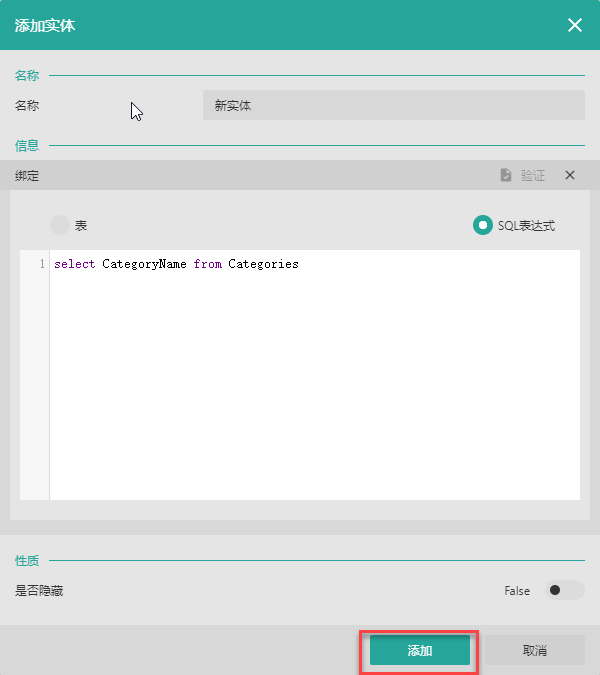The width and height of the screenshot is (600, 675).
Task: Click the 验证 document check icon
Action: point(506,175)
